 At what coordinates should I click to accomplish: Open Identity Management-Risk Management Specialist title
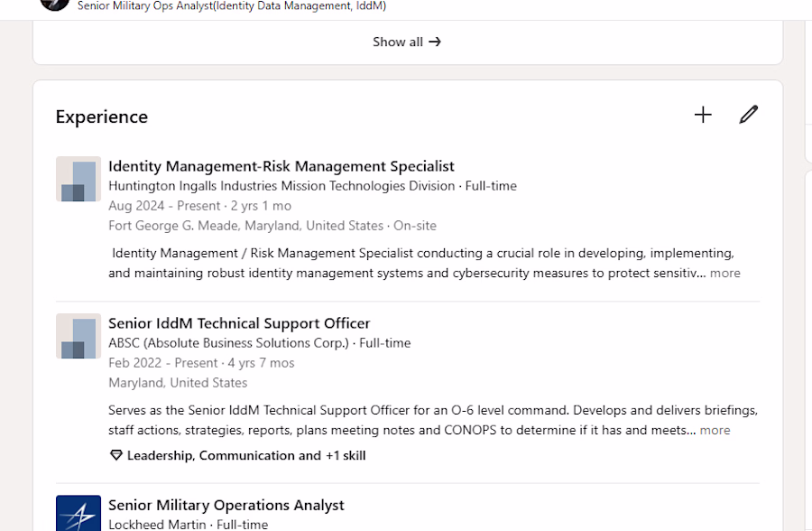[x=281, y=166]
